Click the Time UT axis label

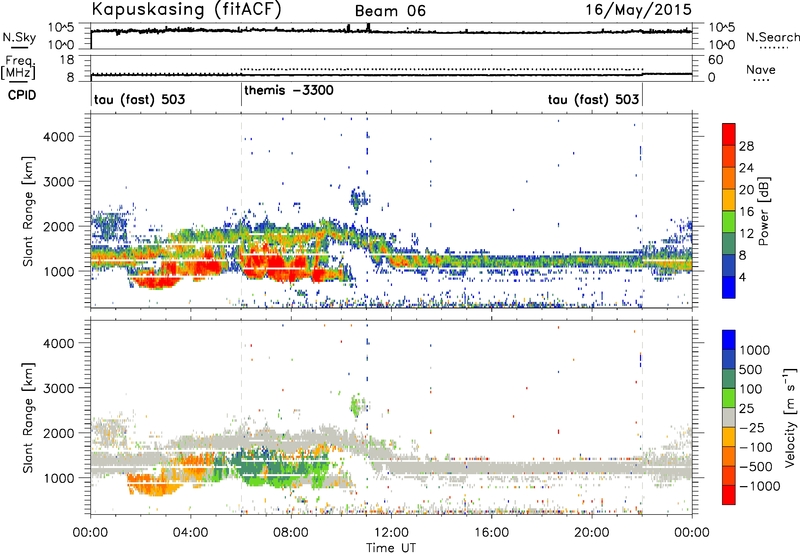(x=391, y=548)
